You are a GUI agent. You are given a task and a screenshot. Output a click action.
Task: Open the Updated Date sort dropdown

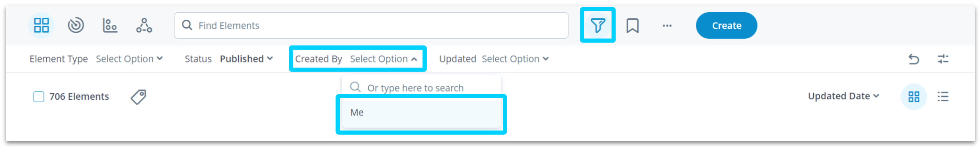pos(843,96)
